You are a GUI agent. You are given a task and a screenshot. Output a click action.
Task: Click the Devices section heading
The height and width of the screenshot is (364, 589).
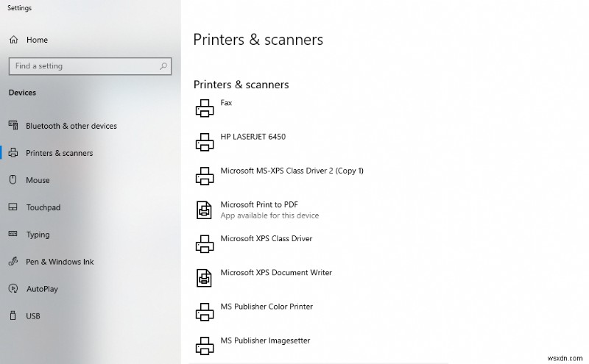pos(23,93)
